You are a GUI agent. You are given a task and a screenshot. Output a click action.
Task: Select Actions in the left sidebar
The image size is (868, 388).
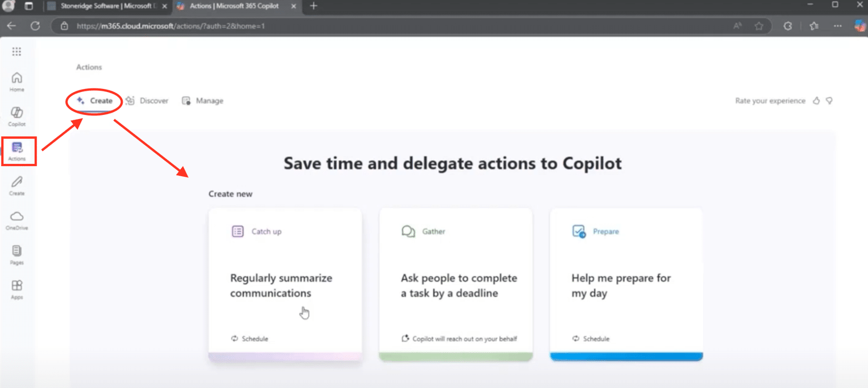[17, 151]
